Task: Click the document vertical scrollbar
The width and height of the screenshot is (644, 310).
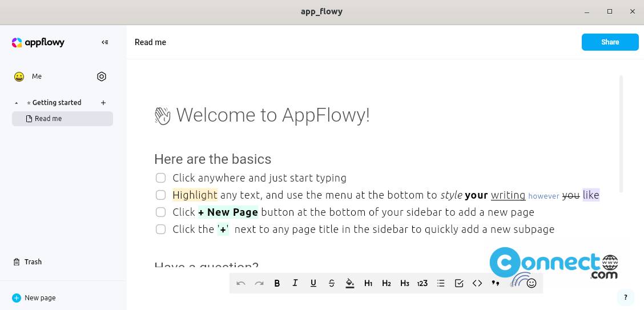Action: tap(621, 134)
